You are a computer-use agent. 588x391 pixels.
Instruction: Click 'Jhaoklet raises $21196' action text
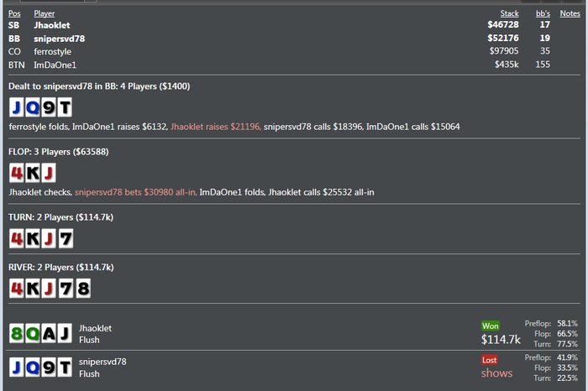215,127
